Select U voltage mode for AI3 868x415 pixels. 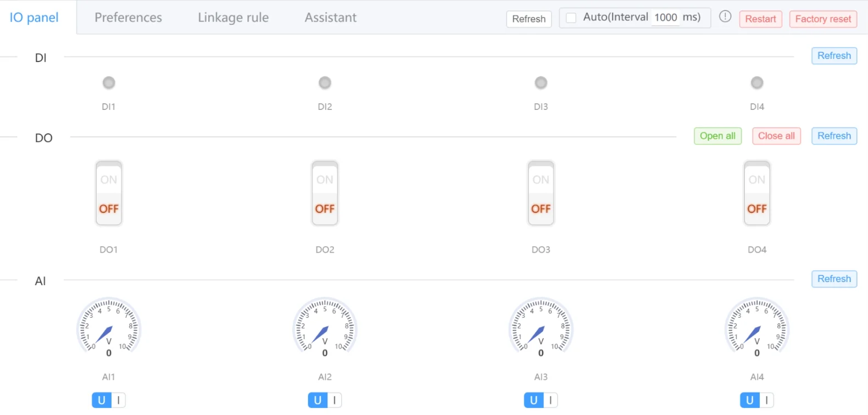click(x=534, y=400)
